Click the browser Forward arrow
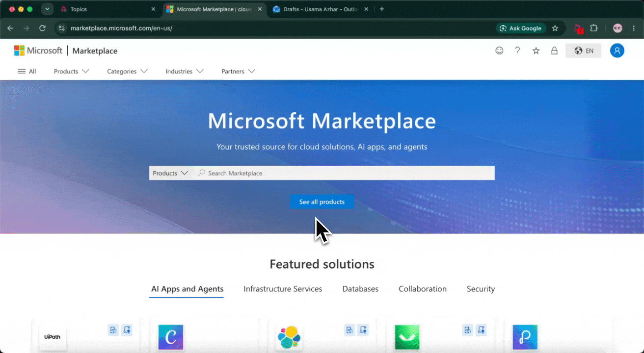Screen dimensions: 644x353 [26, 28]
